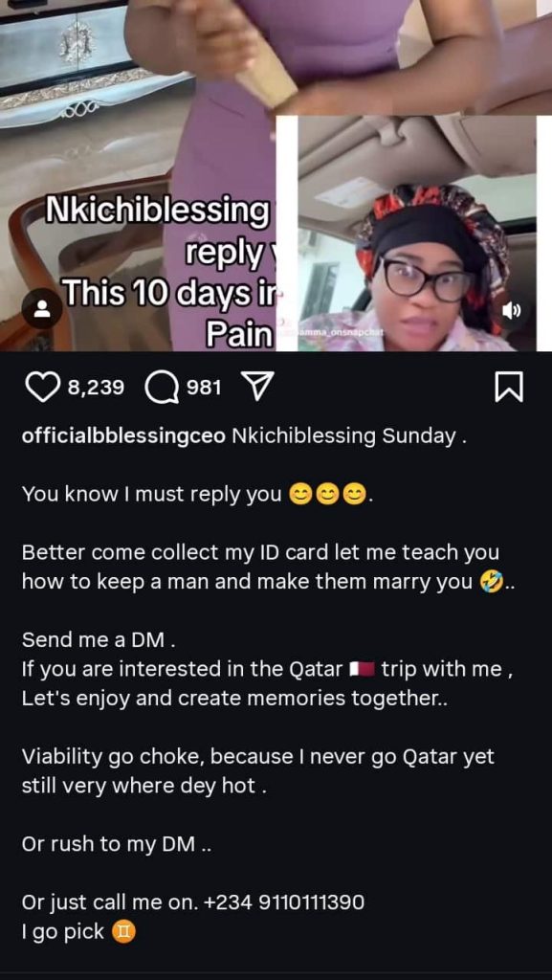Open comments via the speech bubble icon

coord(162,389)
